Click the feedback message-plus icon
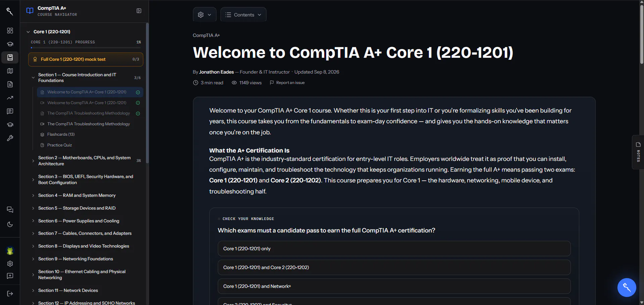 pyautogui.click(x=10, y=276)
